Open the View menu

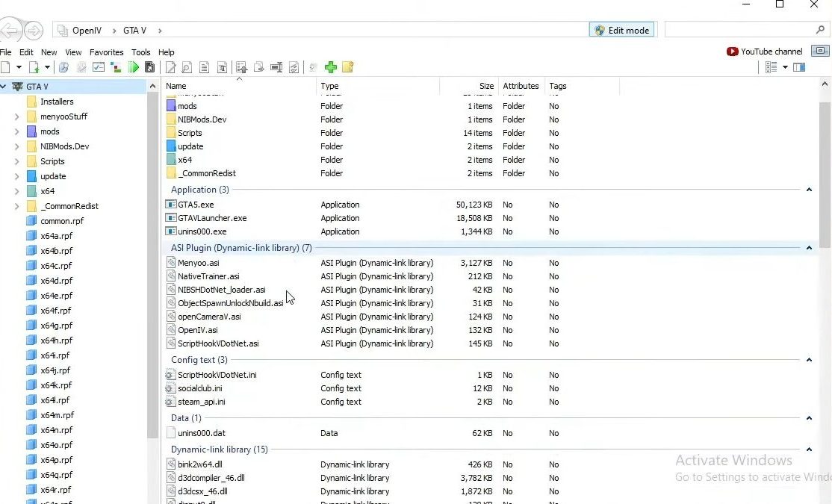coord(73,52)
